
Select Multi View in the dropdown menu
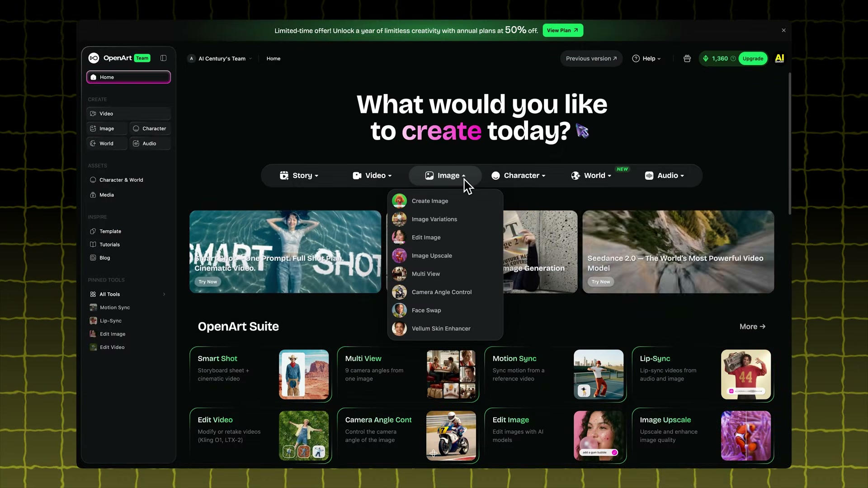445,274
